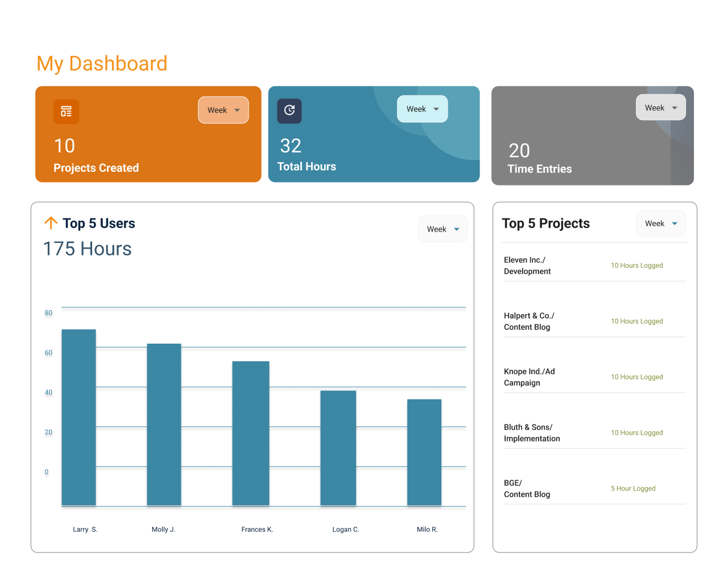Click the Halpert & Co./Content Blog project name
Viewport: 728px width, 582px height.
[x=529, y=321]
